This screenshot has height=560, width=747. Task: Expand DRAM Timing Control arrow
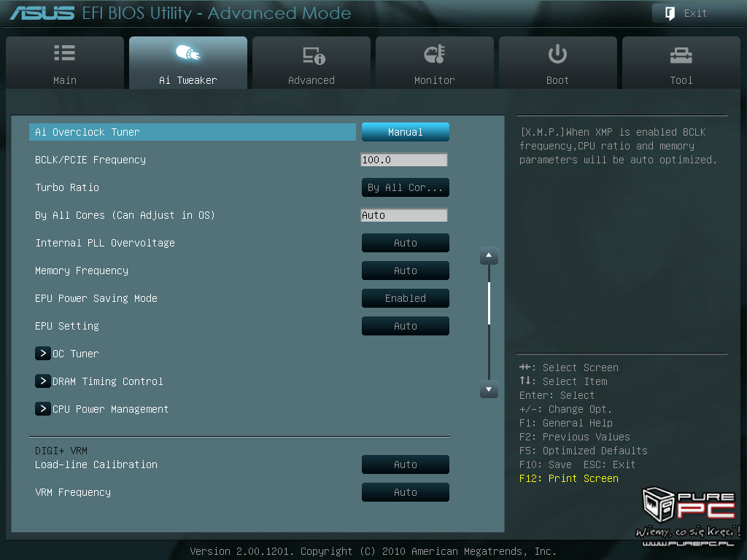coord(42,381)
